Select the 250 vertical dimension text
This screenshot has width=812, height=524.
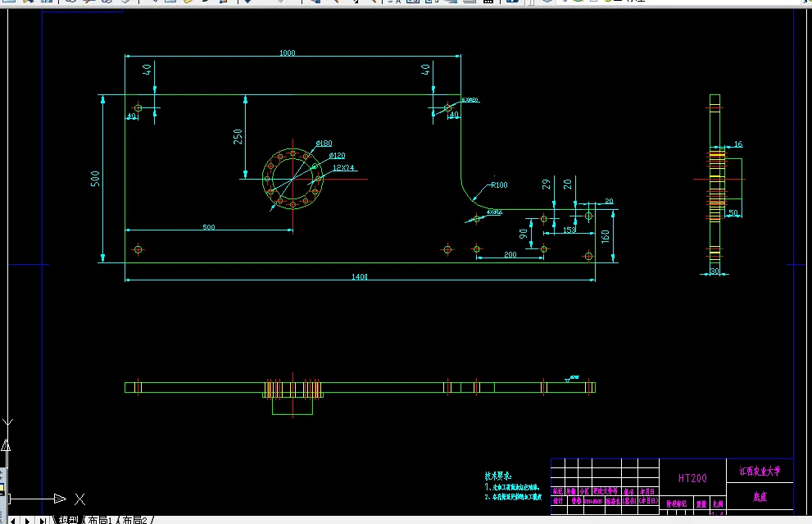point(238,137)
